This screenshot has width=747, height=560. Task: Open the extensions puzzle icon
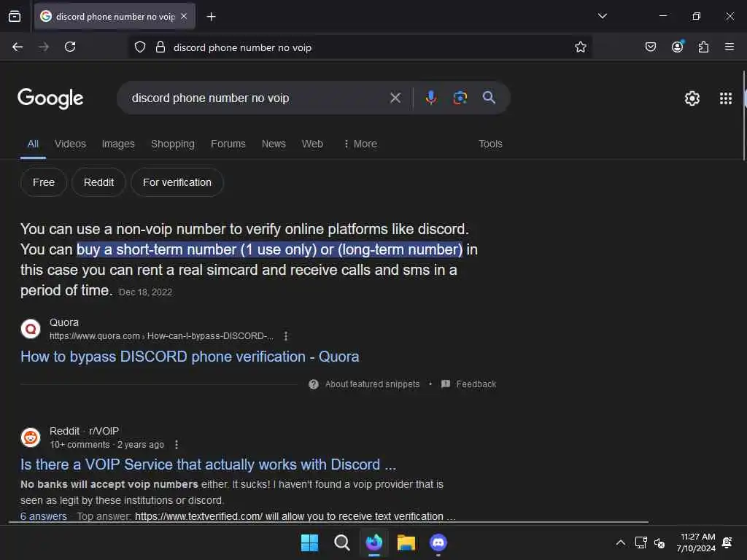click(x=703, y=47)
